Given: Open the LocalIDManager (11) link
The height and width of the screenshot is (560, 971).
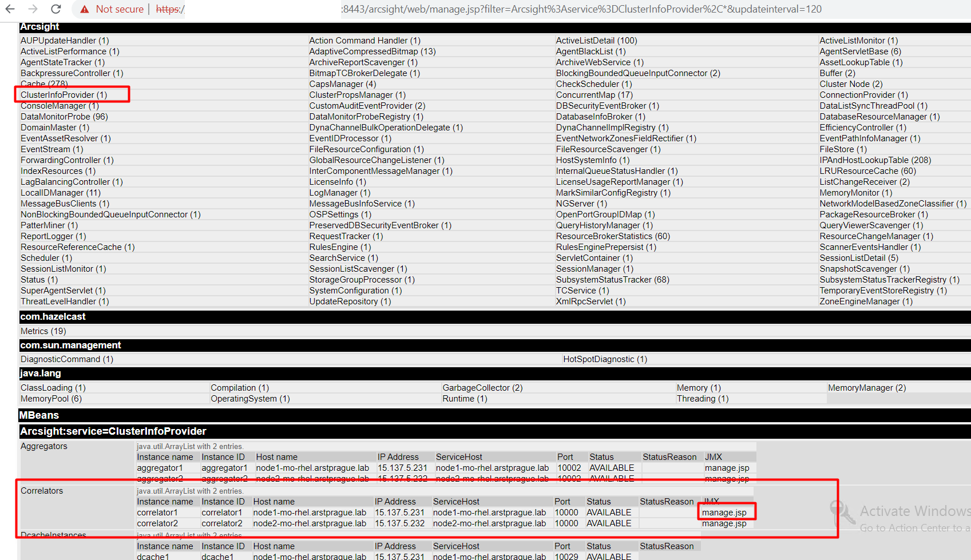Looking at the screenshot, I should pyautogui.click(x=61, y=193).
